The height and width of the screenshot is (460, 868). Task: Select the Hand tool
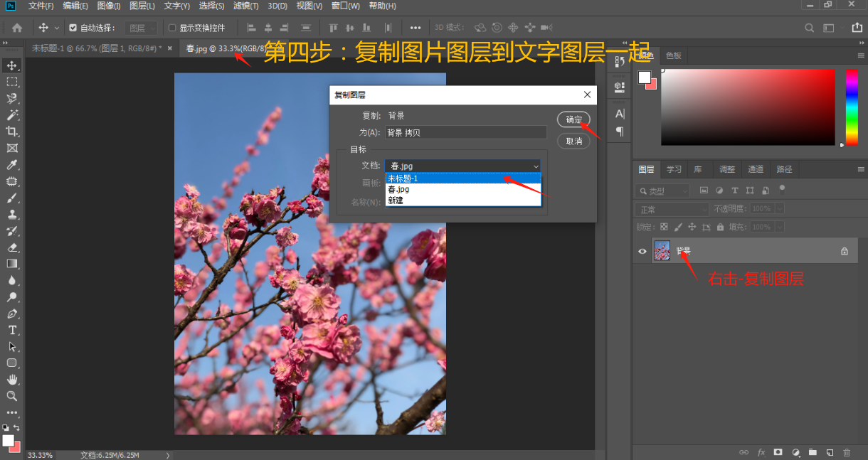pos(12,380)
